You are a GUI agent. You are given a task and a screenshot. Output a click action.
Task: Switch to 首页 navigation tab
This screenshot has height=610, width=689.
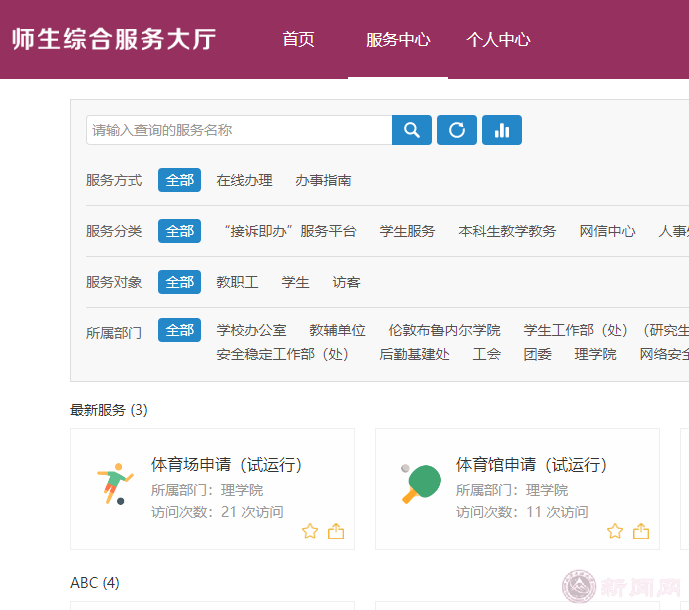click(x=298, y=40)
